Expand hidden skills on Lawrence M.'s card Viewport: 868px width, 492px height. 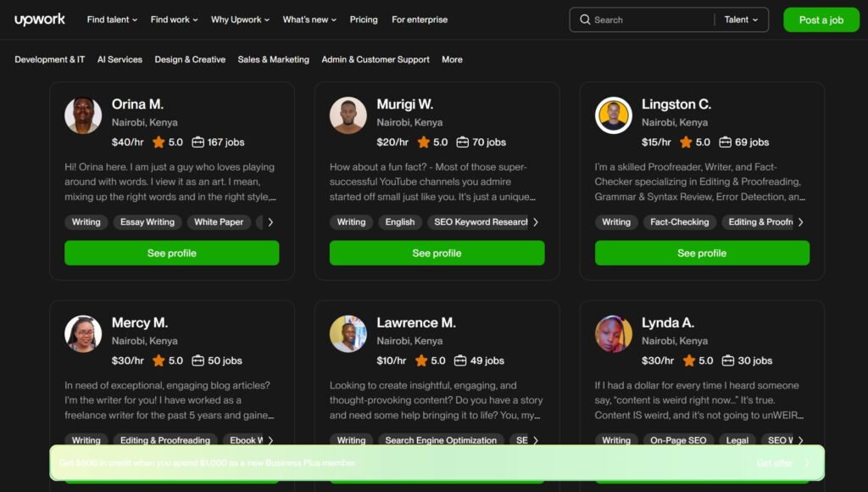[536, 440]
